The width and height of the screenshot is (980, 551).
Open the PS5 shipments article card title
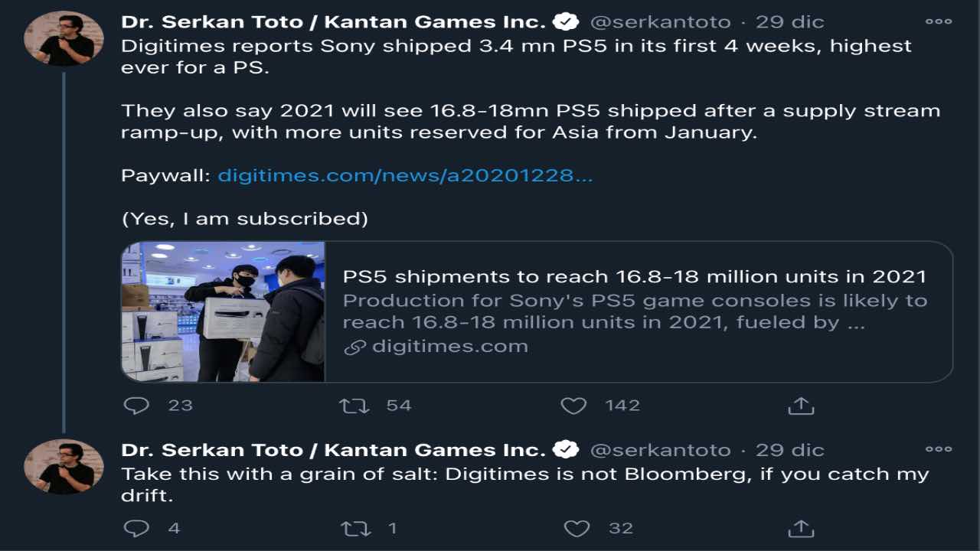click(x=634, y=276)
